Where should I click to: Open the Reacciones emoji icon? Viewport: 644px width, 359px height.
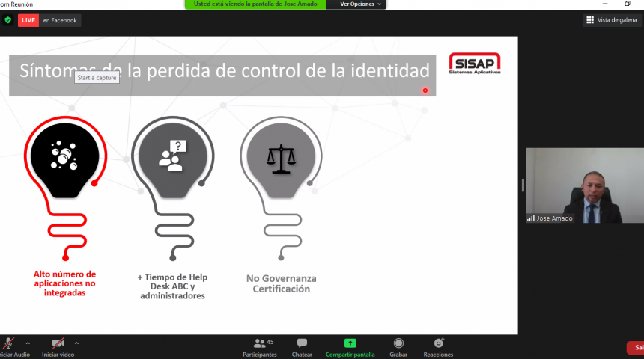coord(439,343)
